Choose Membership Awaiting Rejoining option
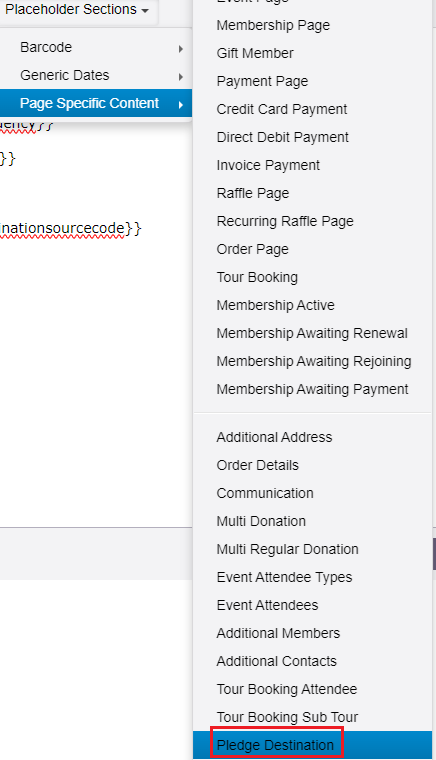This screenshot has width=436, height=760. tap(312, 362)
